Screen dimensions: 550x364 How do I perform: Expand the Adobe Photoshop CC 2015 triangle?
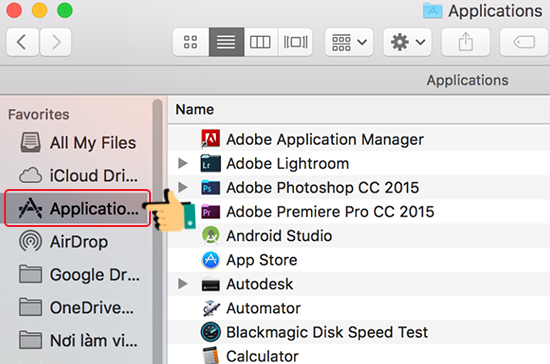click(183, 187)
